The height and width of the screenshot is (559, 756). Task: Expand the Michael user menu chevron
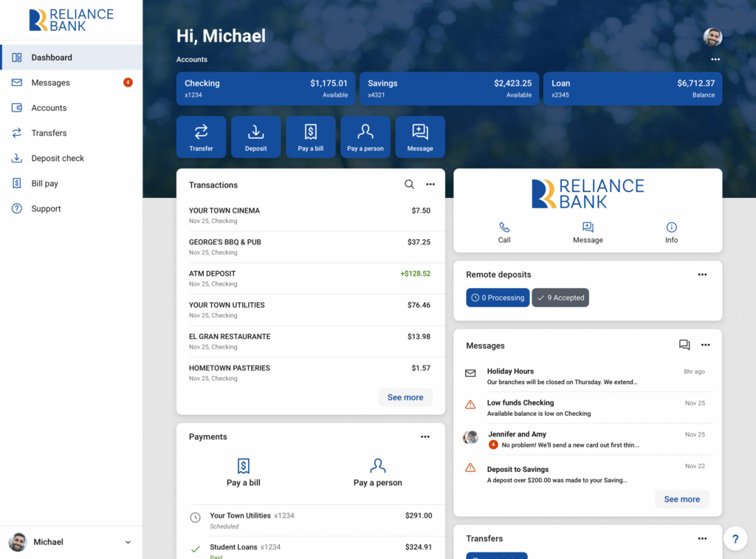(x=128, y=542)
